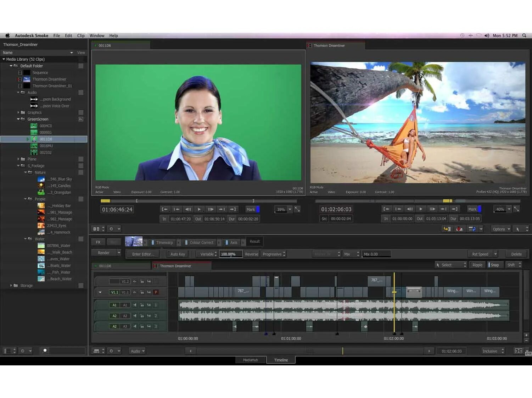
Task: Mute audio track A2 speaker
Action: (135, 316)
